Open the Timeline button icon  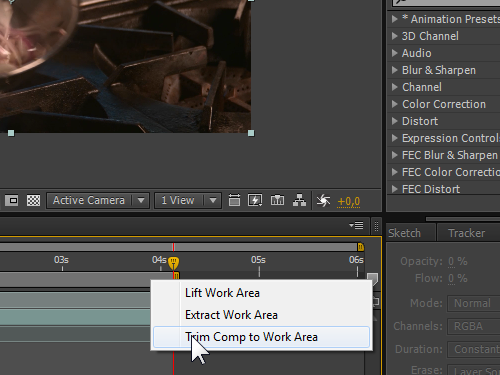(x=277, y=200)
